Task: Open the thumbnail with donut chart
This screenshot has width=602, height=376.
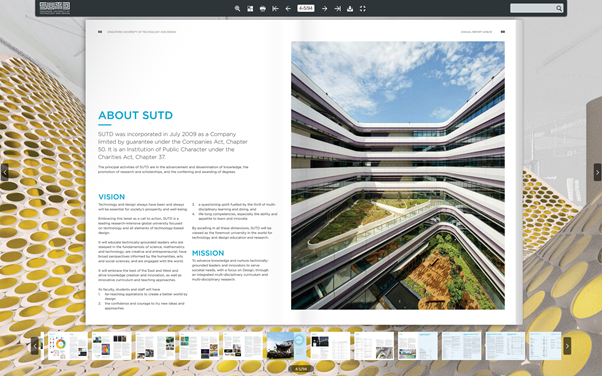Action: [68, 346]
